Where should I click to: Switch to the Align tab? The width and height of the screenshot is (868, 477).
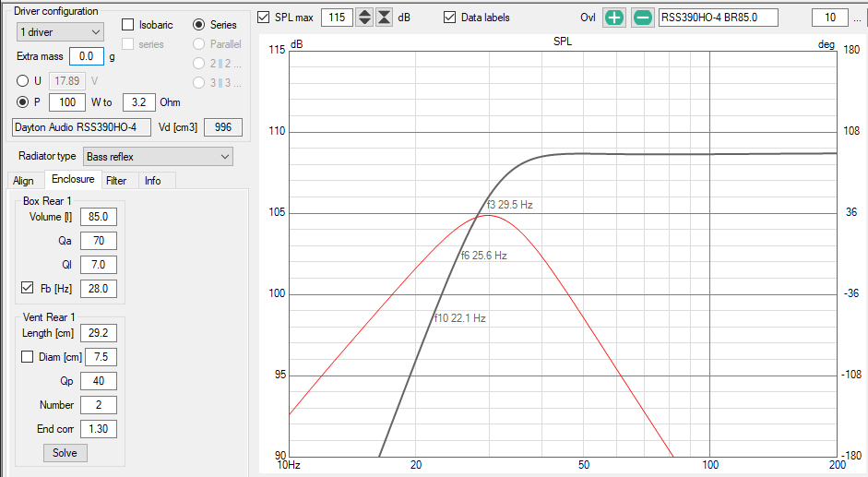coord(23,181)
